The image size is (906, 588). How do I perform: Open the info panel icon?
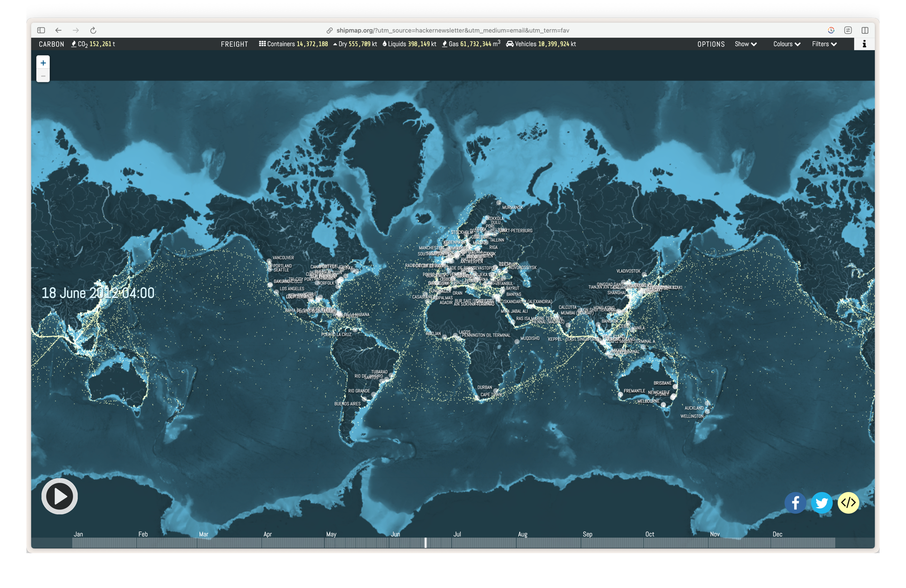click(x=864, y=44)
